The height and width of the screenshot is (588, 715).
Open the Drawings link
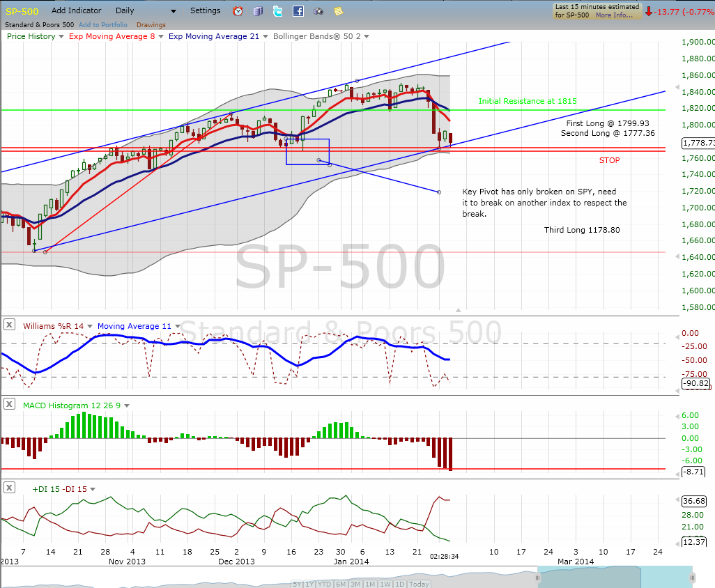click(151, 24)
